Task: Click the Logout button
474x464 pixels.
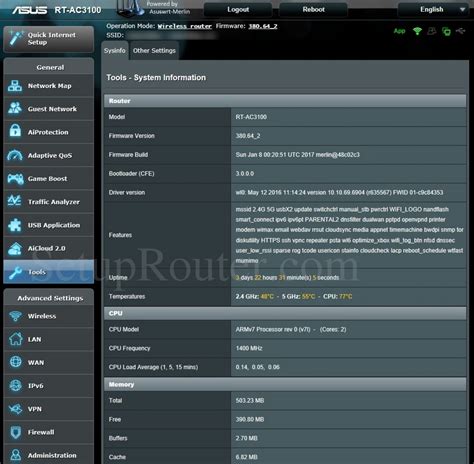Action: click(238, 10)
